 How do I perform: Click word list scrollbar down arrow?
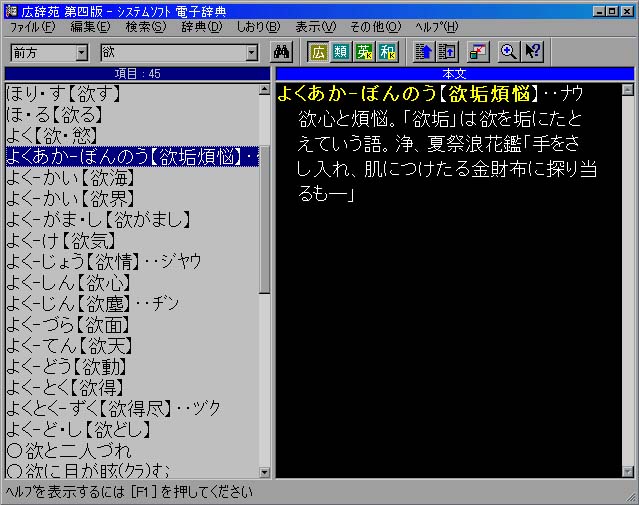(x=265, y=472)
